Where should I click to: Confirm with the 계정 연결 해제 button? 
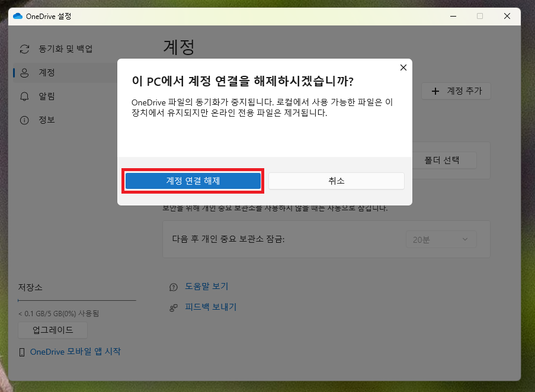pos(193,181)
